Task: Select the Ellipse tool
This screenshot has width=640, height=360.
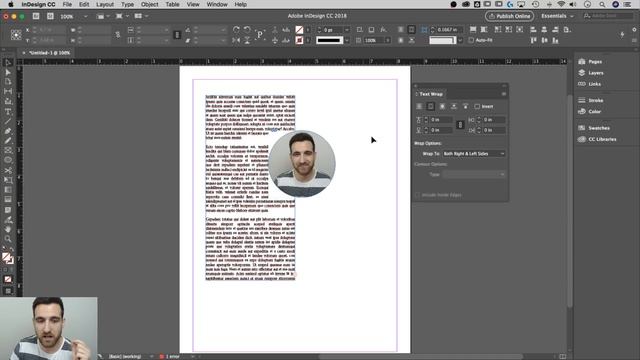Action: point(8,160)
